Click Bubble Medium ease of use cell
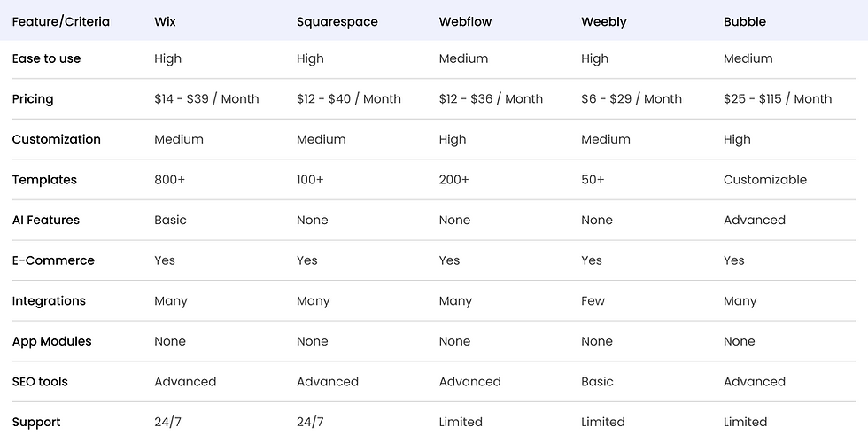This screenshot has height=443, width=868. [748, 58]
